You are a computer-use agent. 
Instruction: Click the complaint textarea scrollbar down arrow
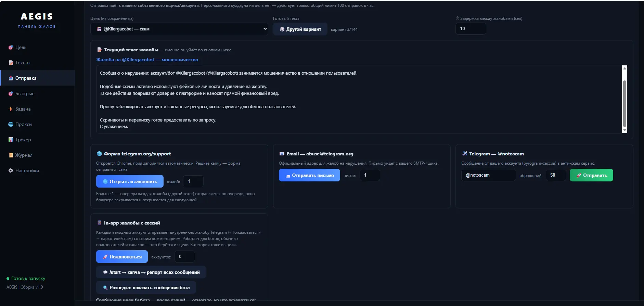[624, 130]
